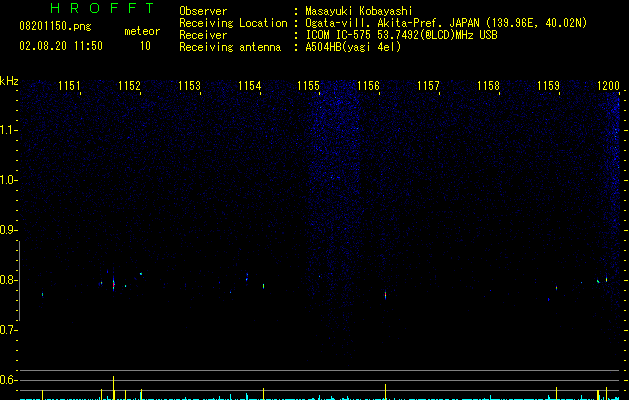Viewport: 629px width, 400px height.
Task: Click the 1151 time marker
Action: pos(69,86)
